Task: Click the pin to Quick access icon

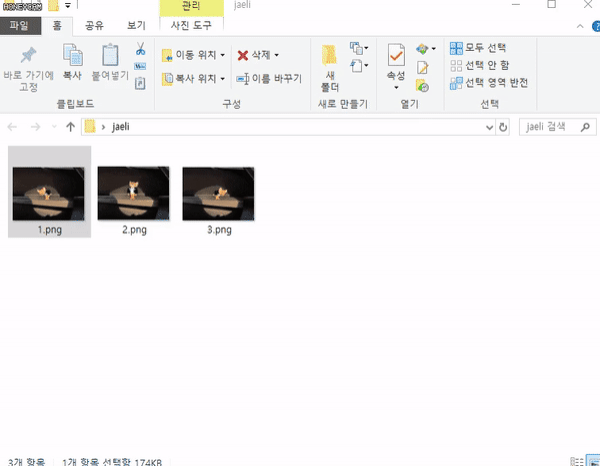Action: (28, 55)
